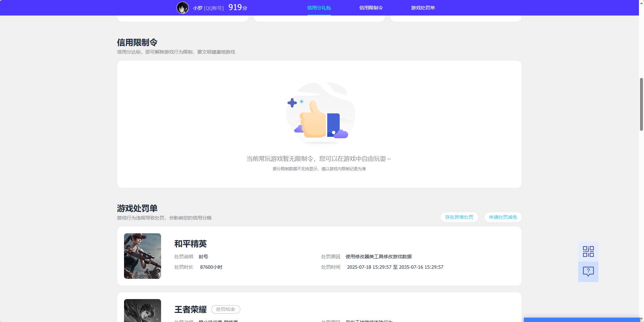Switch to 信用限制令 tab
644x322 pixels.
[371, 8]
